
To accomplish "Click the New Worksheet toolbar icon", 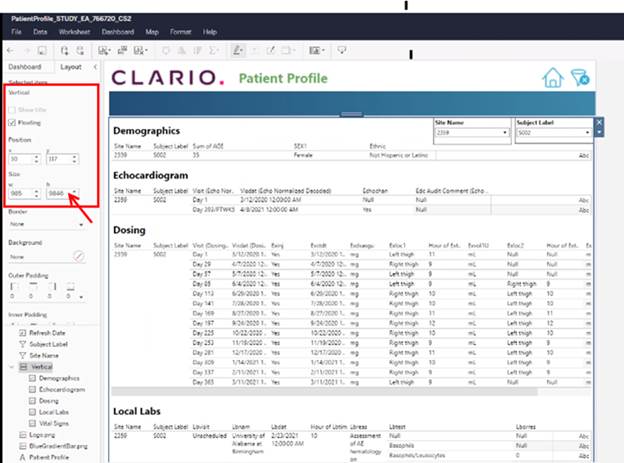I will pyautogui.click(x=104, y=51).
